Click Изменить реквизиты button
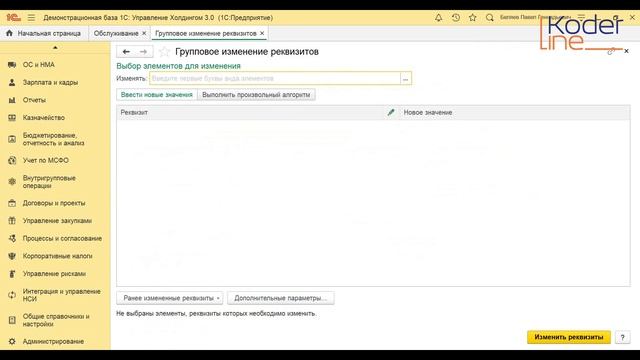Screen dimensions: 640x360 pos(569,337)
